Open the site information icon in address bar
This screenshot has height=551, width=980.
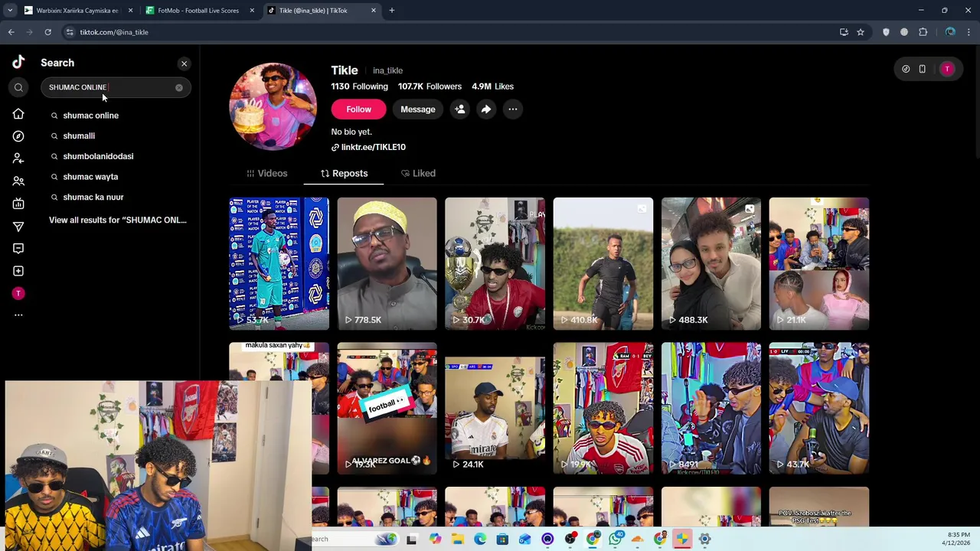[70, 32]
